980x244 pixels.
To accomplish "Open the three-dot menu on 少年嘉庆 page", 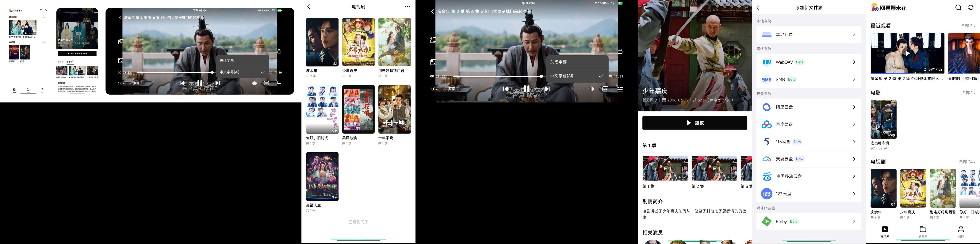I will pyautogui.click(x=744, y=8).
